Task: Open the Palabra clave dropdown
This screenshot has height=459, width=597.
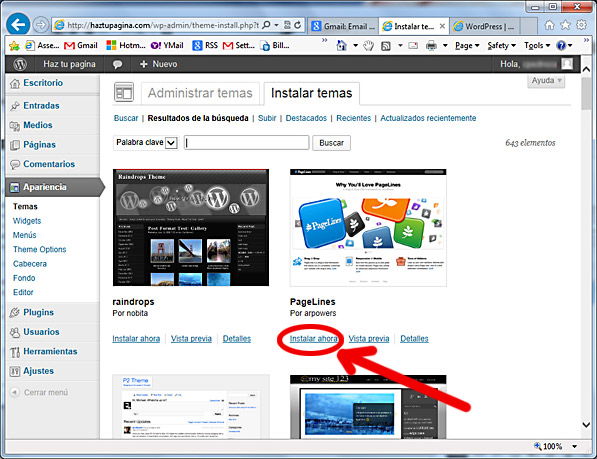Action: tap(146, 143)
